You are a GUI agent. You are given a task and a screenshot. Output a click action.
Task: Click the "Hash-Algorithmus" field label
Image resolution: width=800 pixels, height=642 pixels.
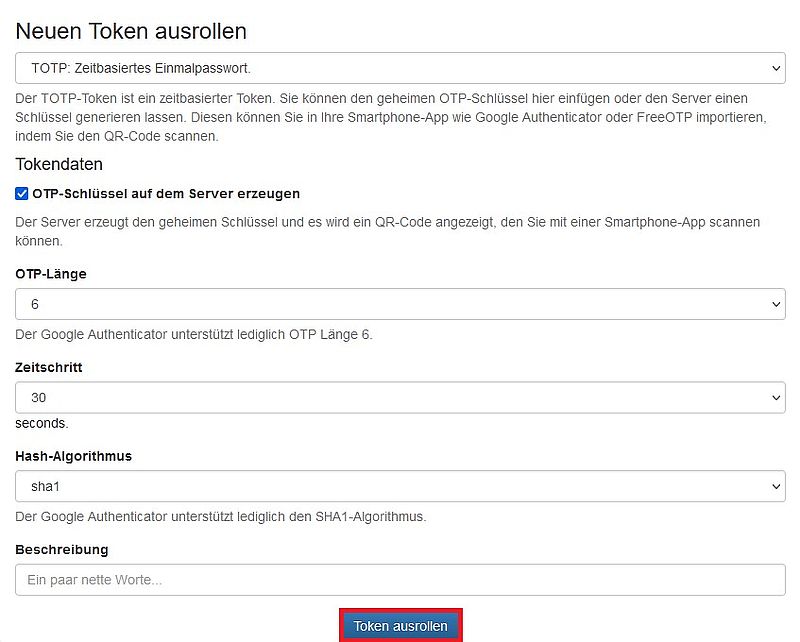[x=74, y=456]
